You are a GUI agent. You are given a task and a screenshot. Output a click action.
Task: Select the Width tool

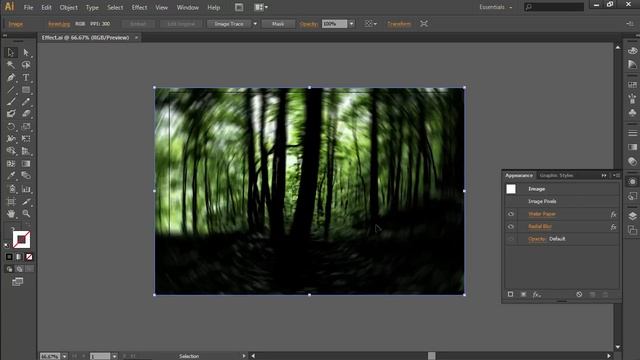(11, 139)
